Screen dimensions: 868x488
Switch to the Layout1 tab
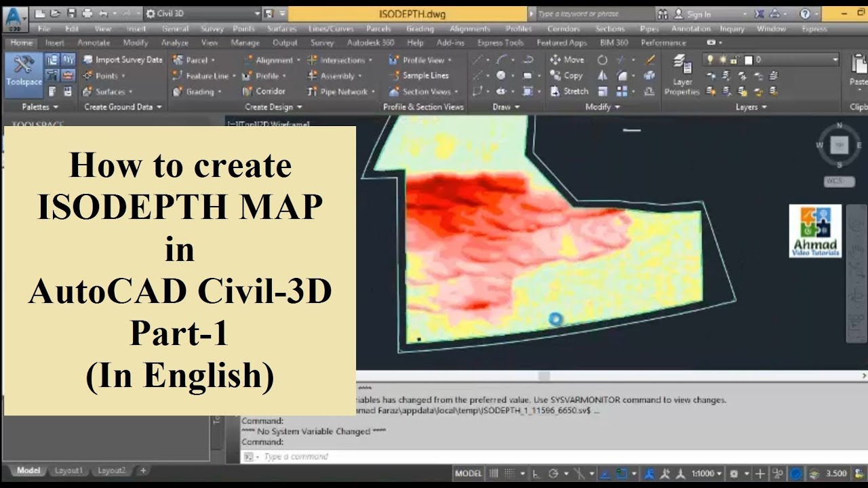(68, 470)
